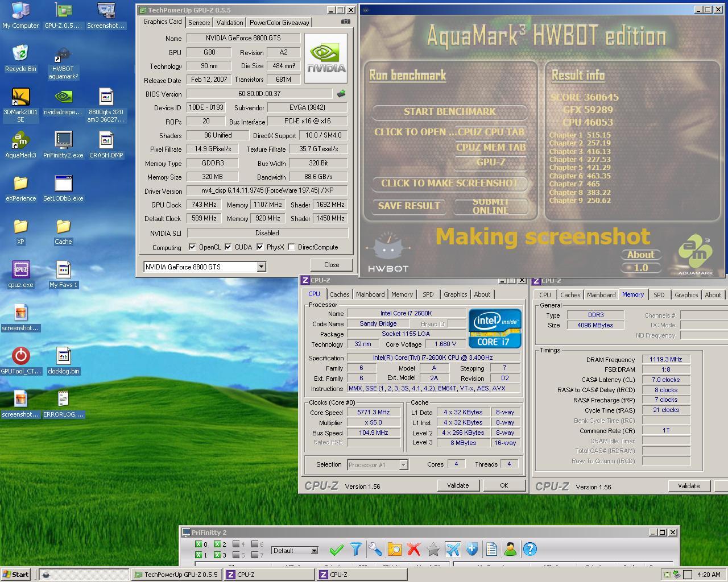Screen dimensions: 728x582
Task: Open clocklog.bin desktop file
Action: 63,361
